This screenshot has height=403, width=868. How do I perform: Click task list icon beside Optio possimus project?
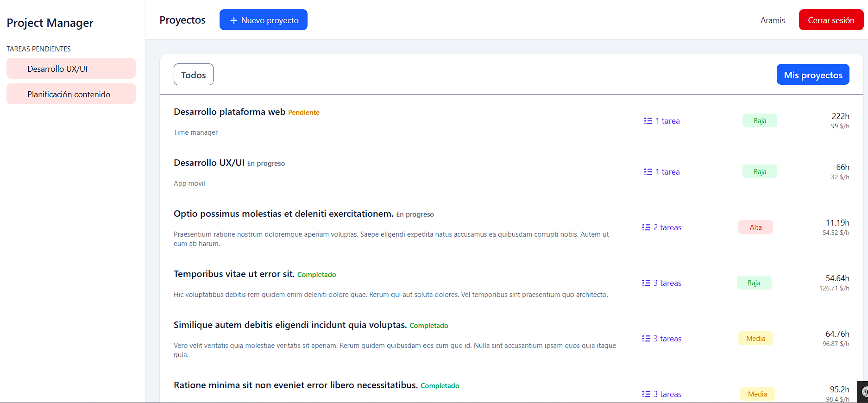click(646, 227)
